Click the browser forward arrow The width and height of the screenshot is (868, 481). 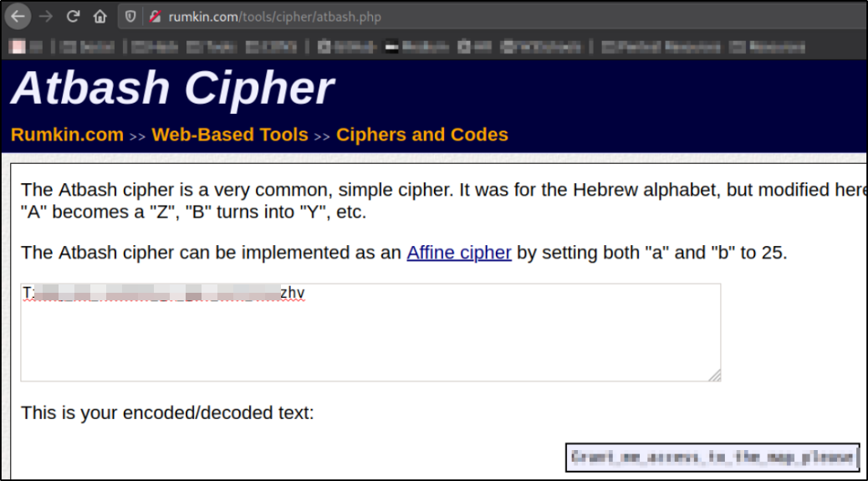click(x=46, y=17)
